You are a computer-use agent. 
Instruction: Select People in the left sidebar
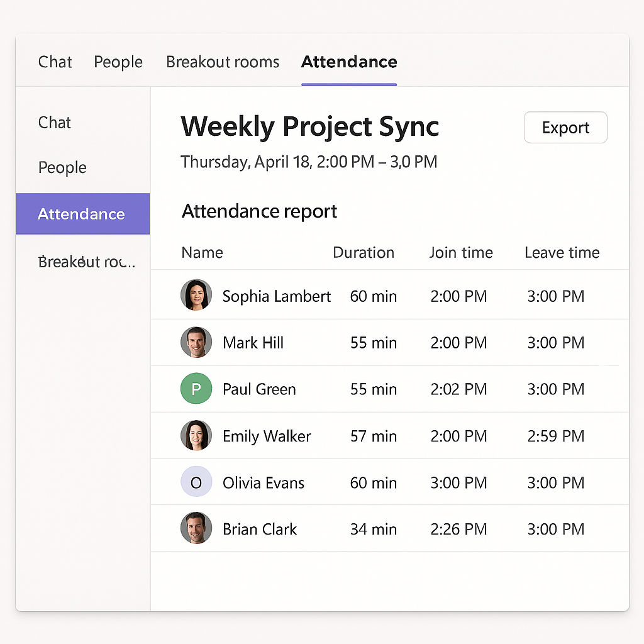pos(62,167)
